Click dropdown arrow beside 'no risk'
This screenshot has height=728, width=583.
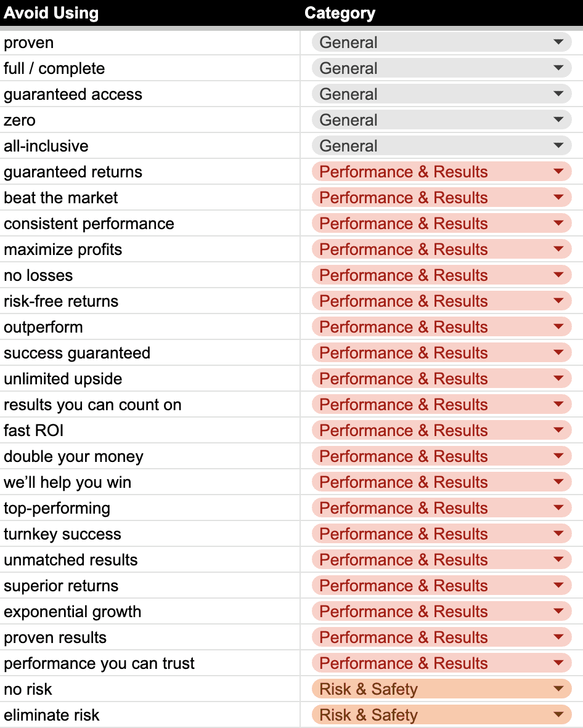[x=558, y=689]
